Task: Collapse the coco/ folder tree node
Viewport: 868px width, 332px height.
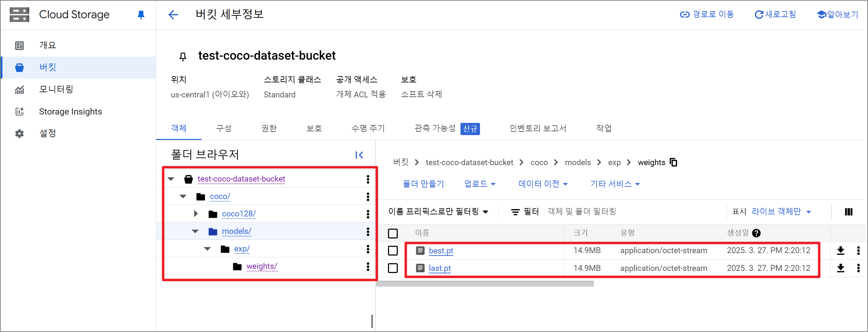Action: [183, 197]
